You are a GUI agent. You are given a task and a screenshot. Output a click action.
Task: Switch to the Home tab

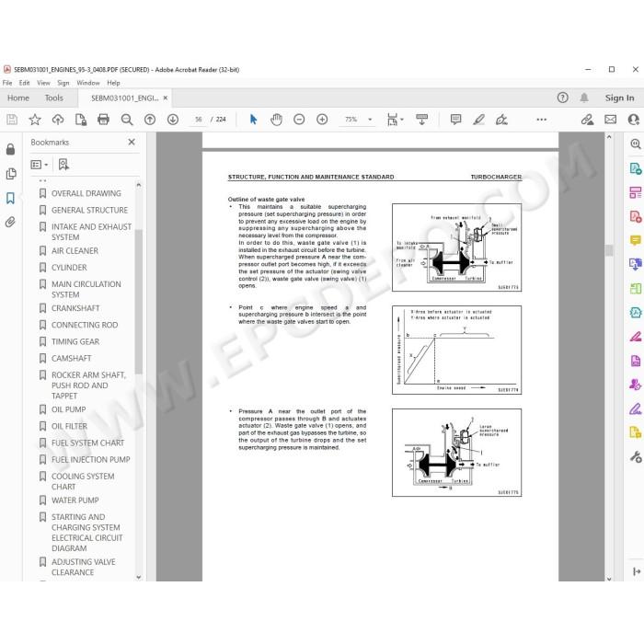18,98
